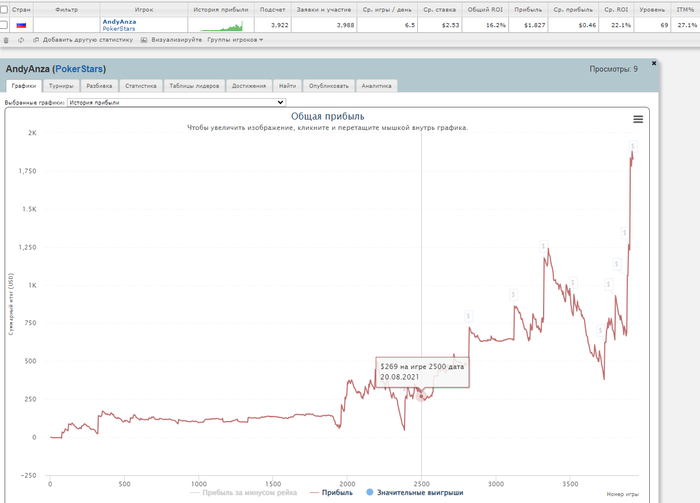Sort by the Ср. ROI column header
700x503 pixels.
click(x=616, y=9)
